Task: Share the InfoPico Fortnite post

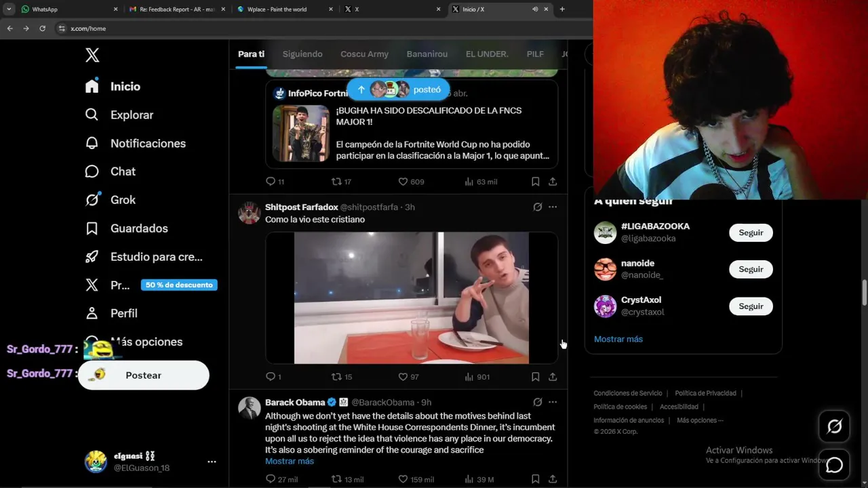Action: (x=553, y=182)
